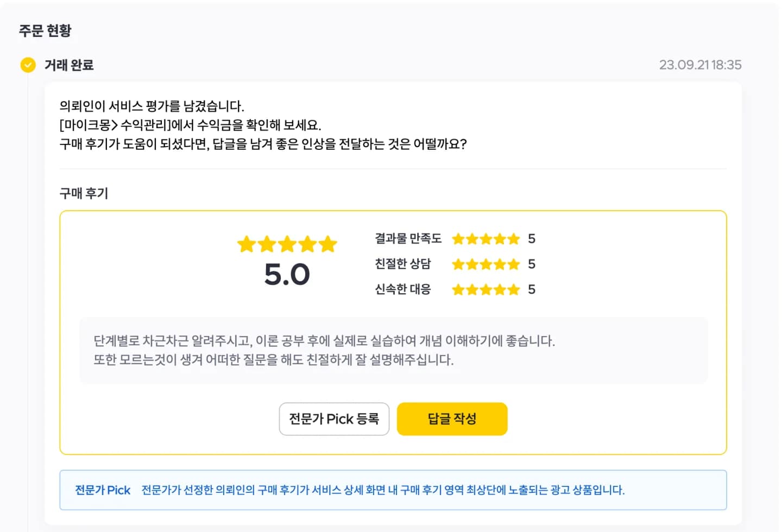
Task: Click the yellow 거래 완료 checkmark icon
Action: point(28,65)
